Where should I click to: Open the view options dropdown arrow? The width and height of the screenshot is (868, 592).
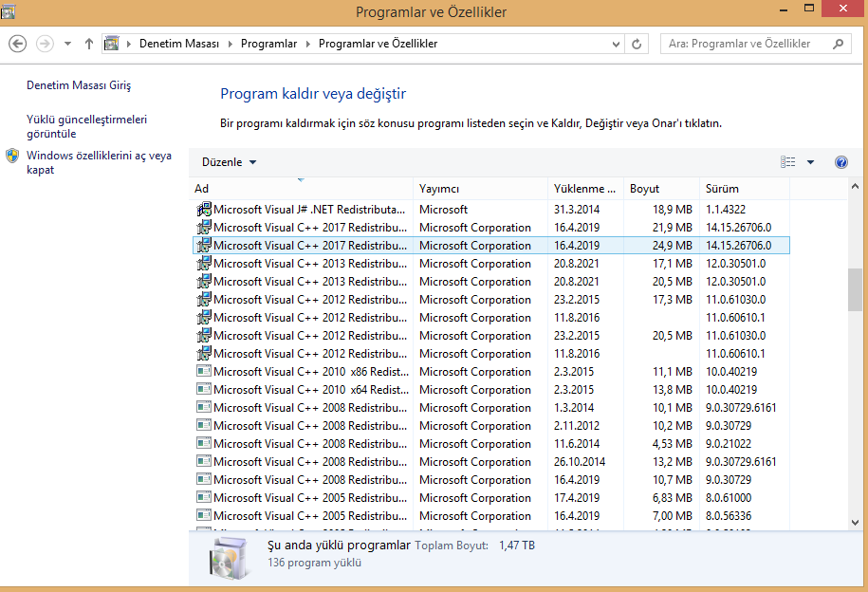810,162
